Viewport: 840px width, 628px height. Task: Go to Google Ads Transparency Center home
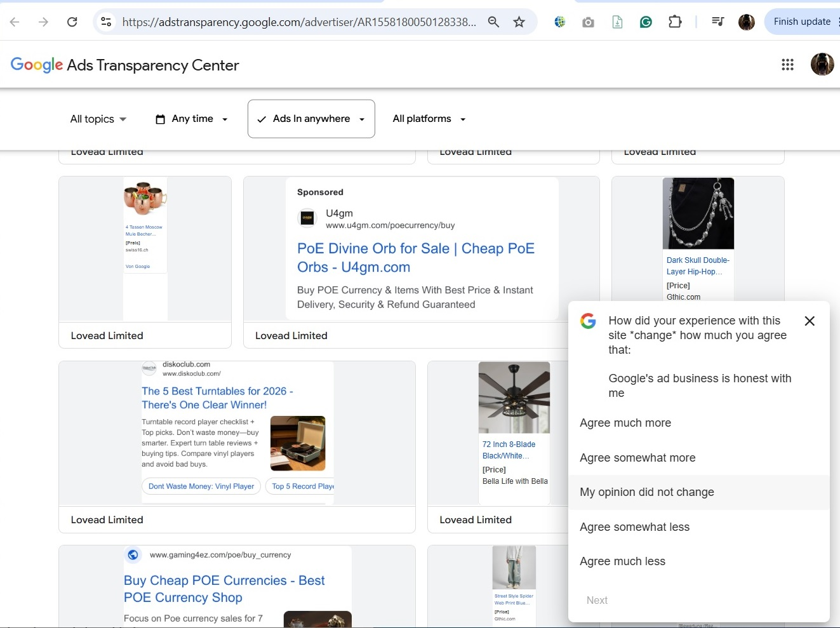point(125,65)
